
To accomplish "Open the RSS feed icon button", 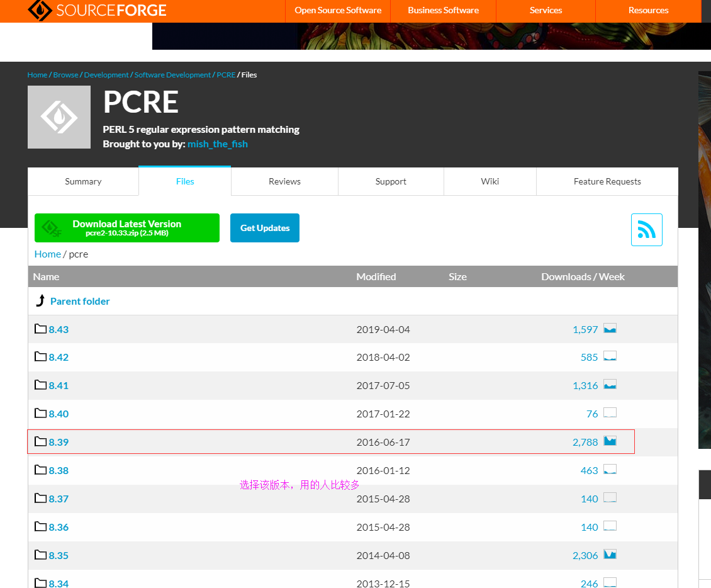I will click(647, 230).
